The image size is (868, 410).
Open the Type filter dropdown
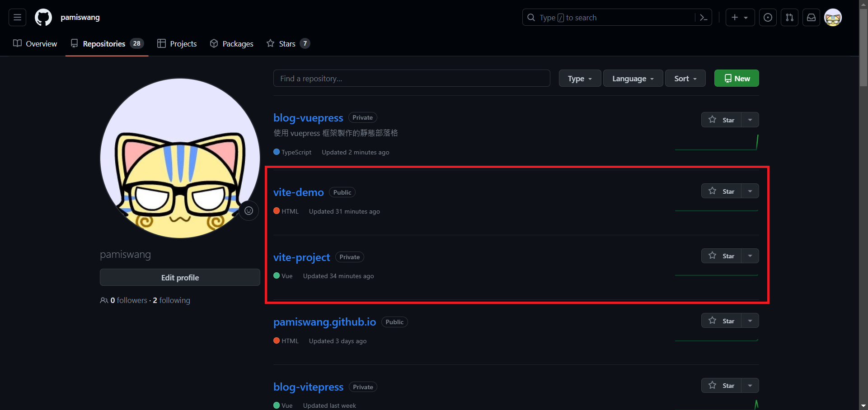580,78
